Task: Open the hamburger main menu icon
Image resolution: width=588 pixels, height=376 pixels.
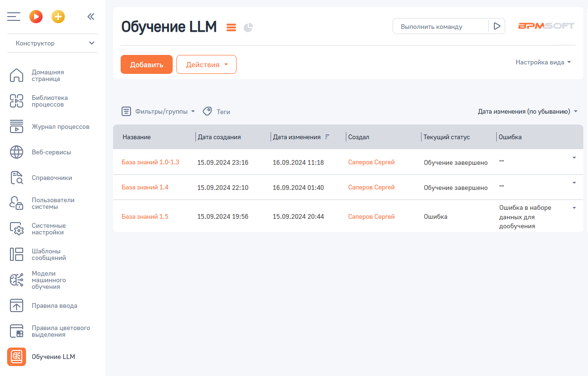Action: 14,17
